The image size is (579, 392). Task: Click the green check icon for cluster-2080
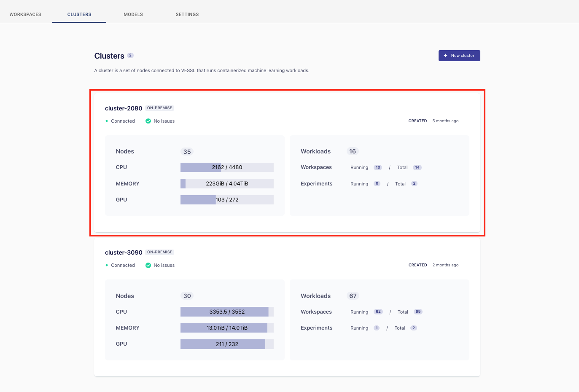pyautogui.click(x=148, y=121)
